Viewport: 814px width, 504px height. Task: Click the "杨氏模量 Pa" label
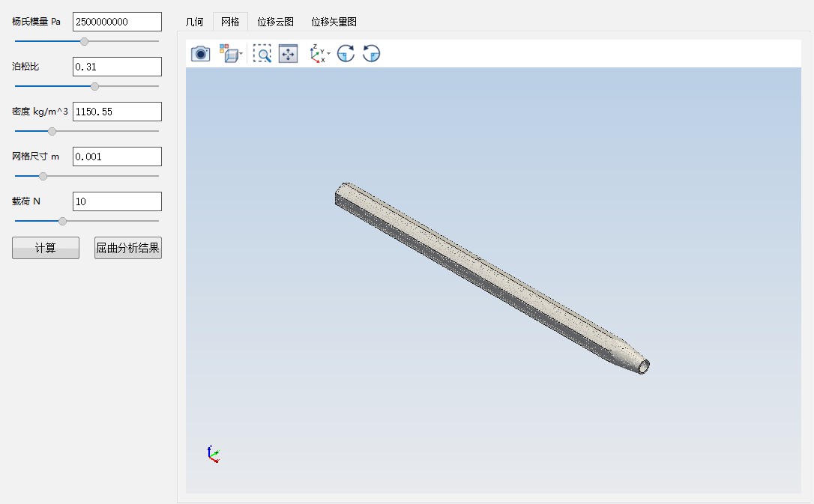point(36,22)
